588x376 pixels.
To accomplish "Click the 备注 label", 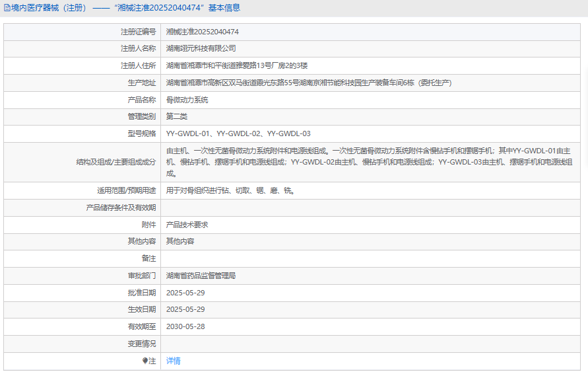I will tap(148, 258).
